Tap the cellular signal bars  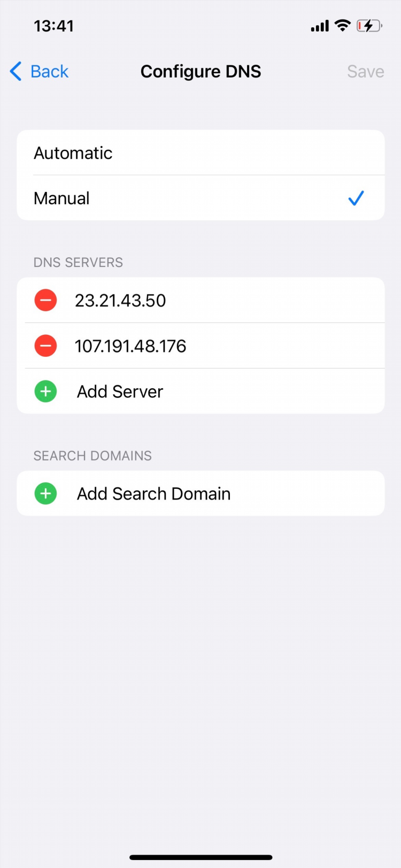[x=320, y=26]
